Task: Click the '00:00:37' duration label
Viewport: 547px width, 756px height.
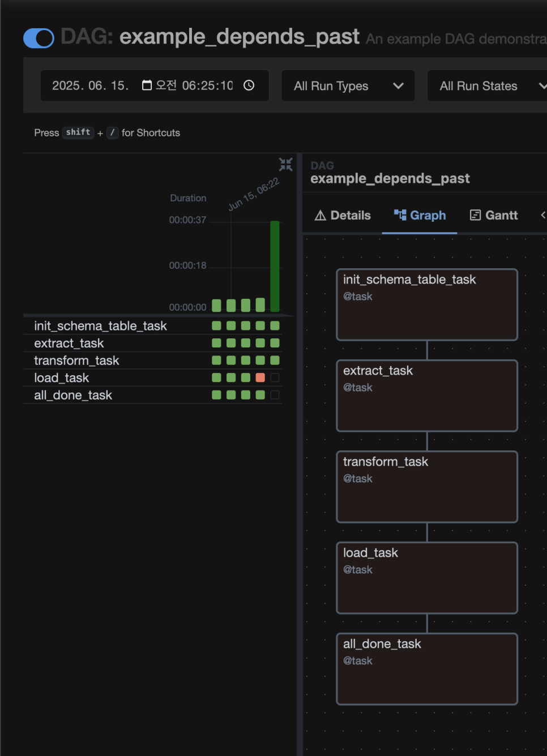Action: click(187, 220)
